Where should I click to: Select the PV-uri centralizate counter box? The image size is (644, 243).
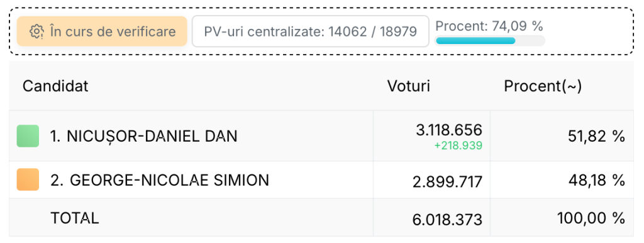click(311, 31)
